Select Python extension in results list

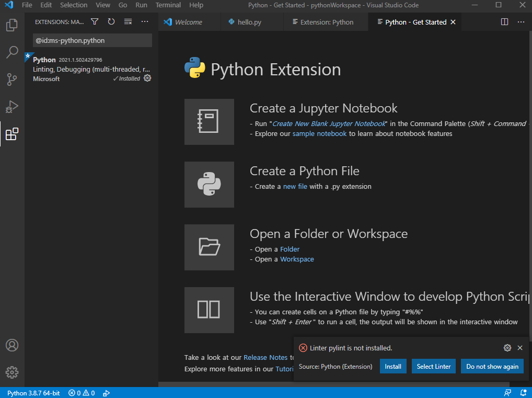[x=91, y=69]
